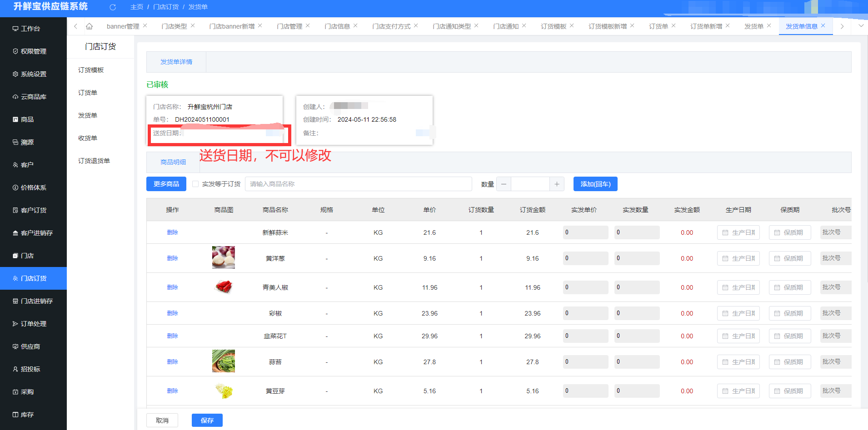
Task: Switch to the 订货单 tab
Action: click(658, 26)
